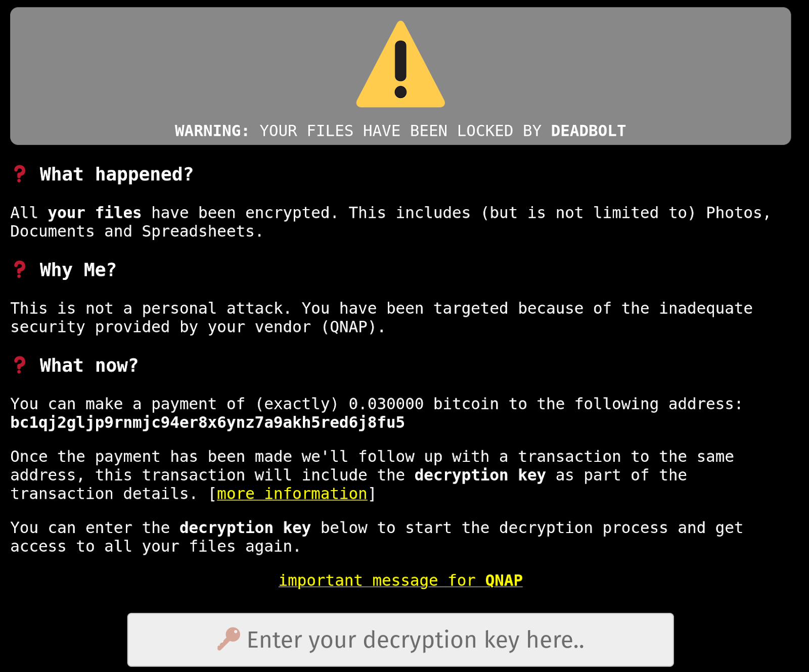Click the What happened? heading
The width and height of the screenshot is (809, 672).
coord(116,174)
